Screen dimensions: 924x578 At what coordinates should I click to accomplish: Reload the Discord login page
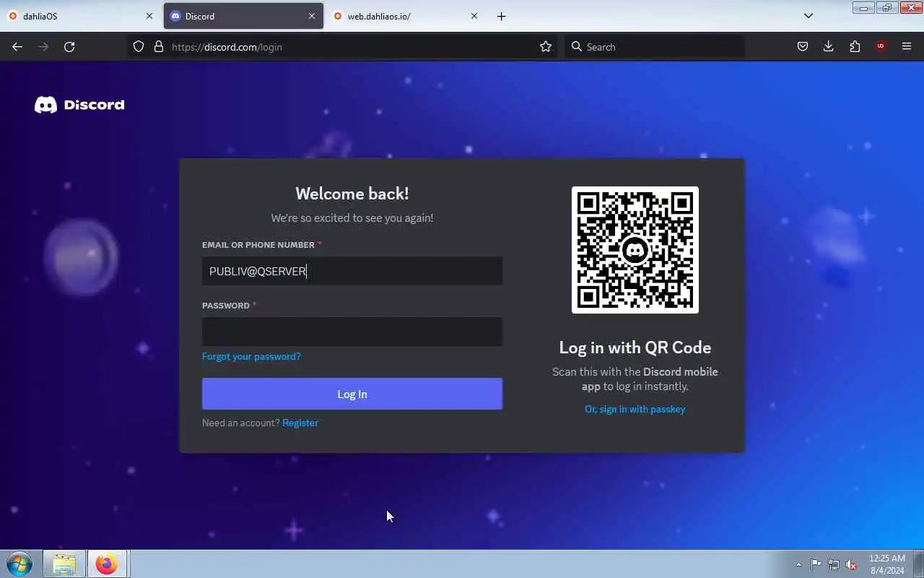pyautogui.click(x=69, y=47)
